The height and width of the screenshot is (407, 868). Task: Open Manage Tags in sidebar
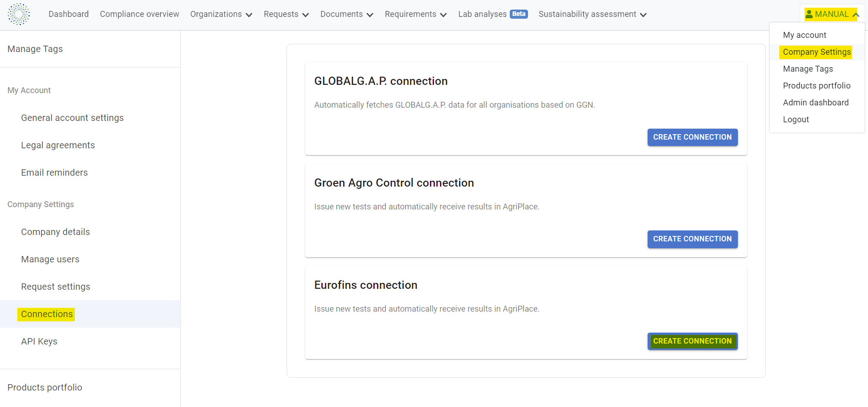pos(35,49)
